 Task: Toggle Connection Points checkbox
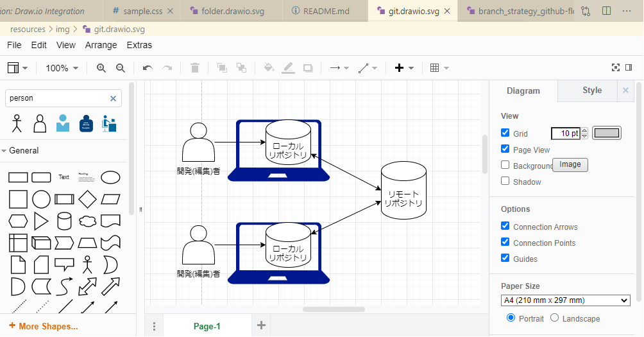pos(505,242)
